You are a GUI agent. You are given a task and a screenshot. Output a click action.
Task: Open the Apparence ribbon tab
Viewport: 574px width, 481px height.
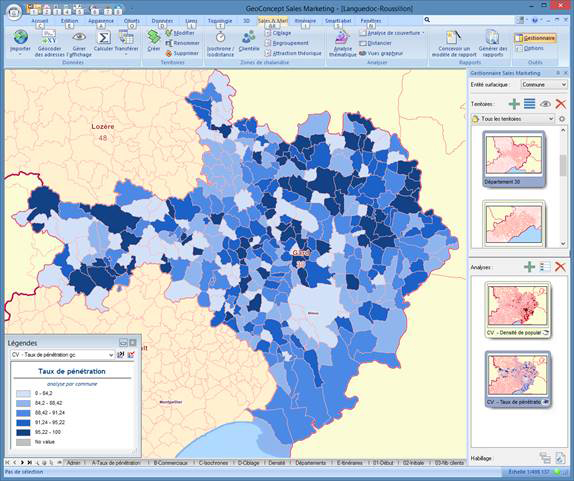click(101, 21)
